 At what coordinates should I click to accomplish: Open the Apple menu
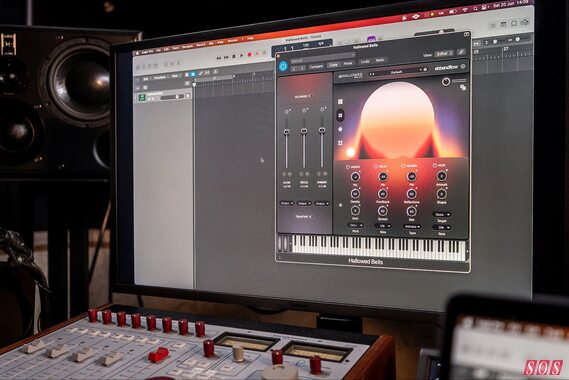click(x=138, y=53)
